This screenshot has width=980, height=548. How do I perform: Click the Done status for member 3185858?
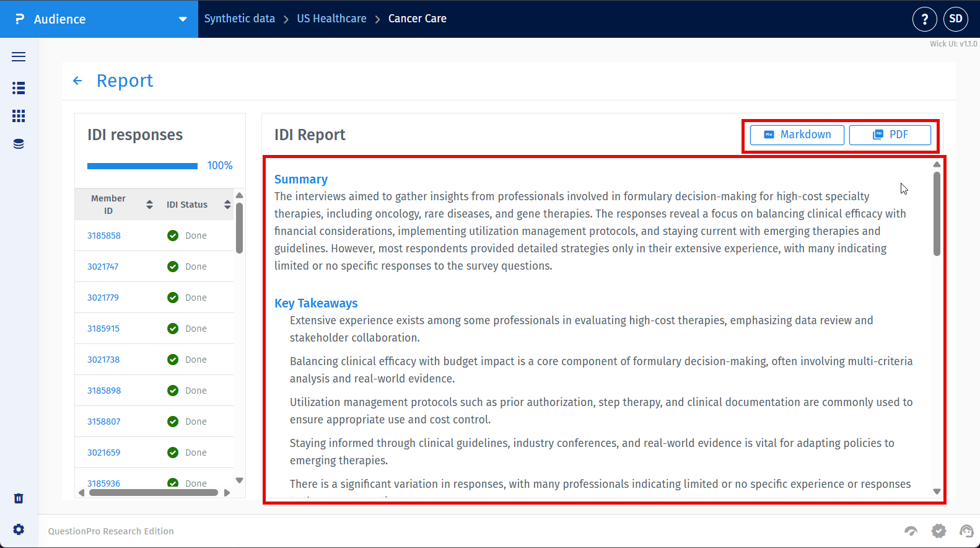tap(196, 236)
